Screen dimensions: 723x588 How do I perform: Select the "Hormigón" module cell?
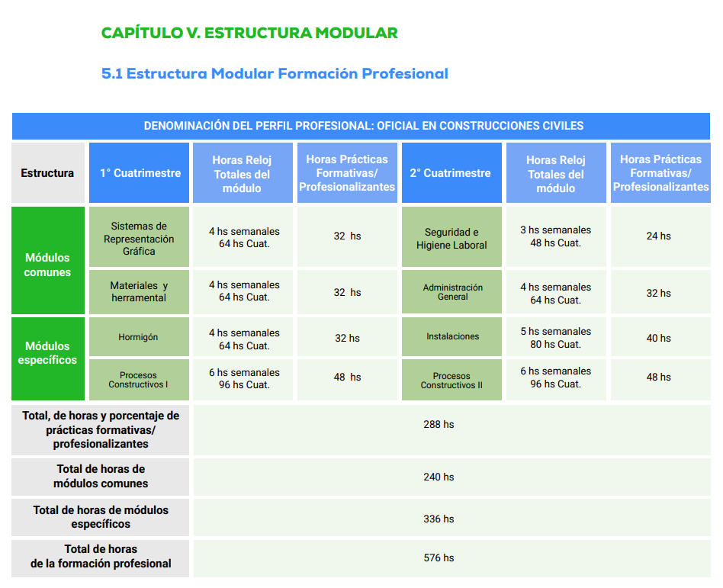tap(140, 336)
